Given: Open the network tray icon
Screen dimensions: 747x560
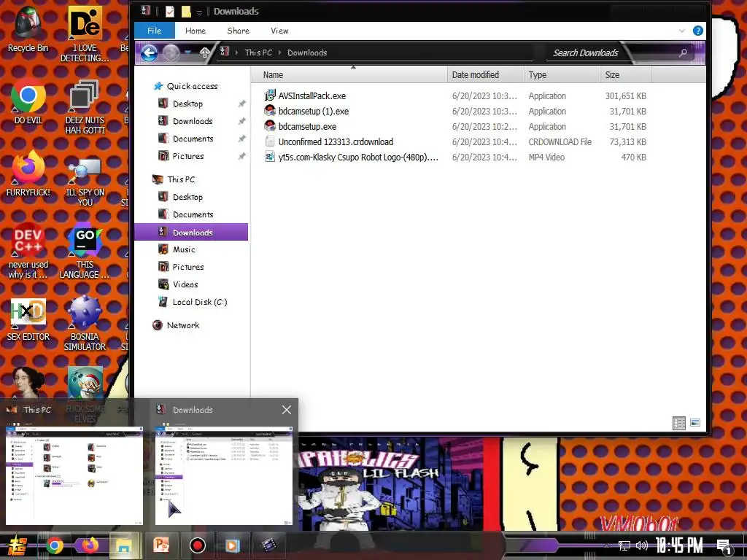Looking at the screenshot, I should click(624, 545).
